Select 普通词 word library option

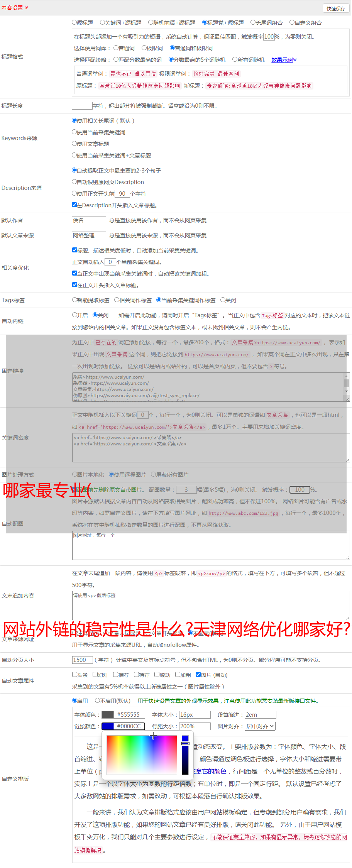(x=116, y=48)
